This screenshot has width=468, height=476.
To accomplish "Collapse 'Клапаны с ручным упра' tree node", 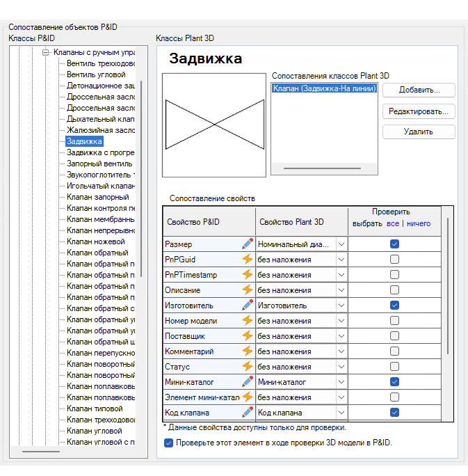I will (x=45, y=52).
